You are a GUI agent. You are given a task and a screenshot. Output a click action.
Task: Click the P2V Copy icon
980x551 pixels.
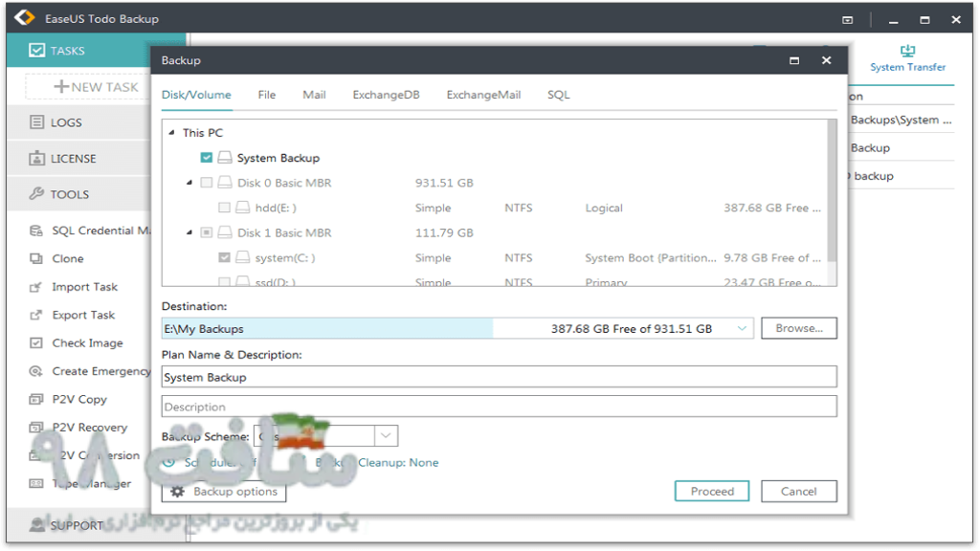36,399
